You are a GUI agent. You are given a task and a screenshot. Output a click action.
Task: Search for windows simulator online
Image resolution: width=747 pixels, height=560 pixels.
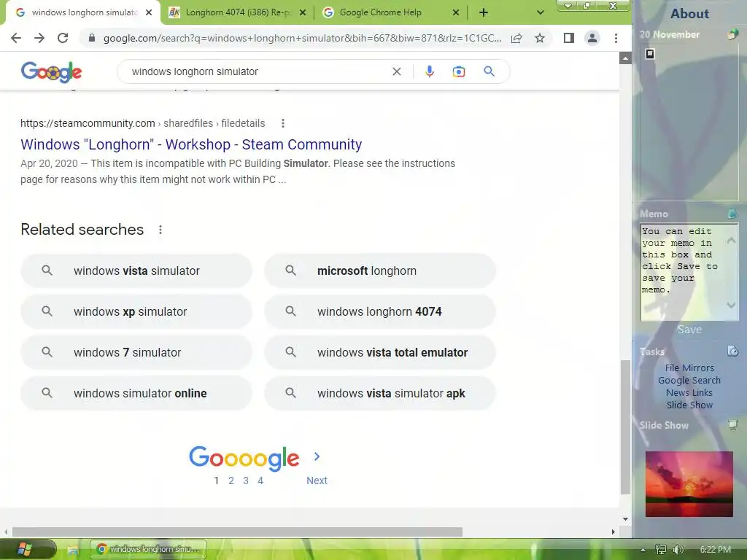[x=136, y=394]
